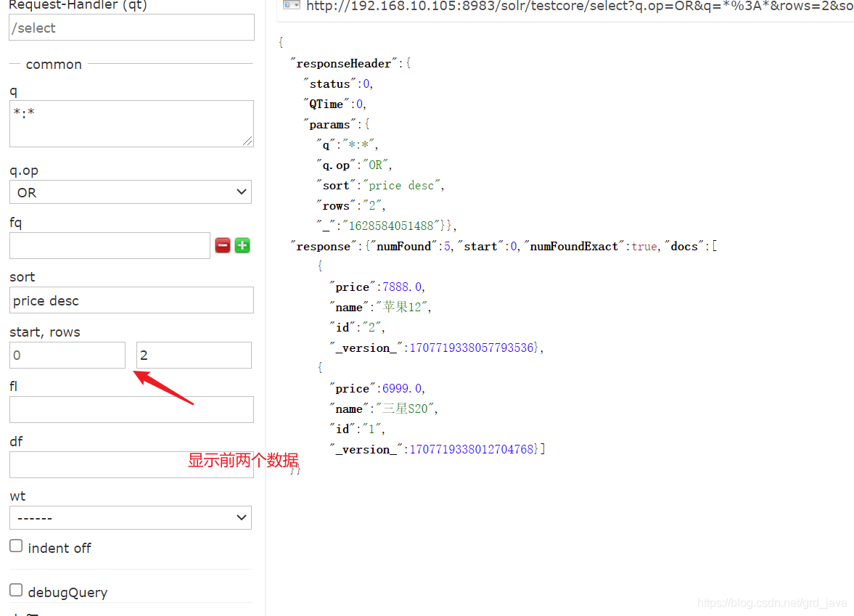
Task: Click the rows field showing 2
Action: pyautogui.click(x=194, y=355)
